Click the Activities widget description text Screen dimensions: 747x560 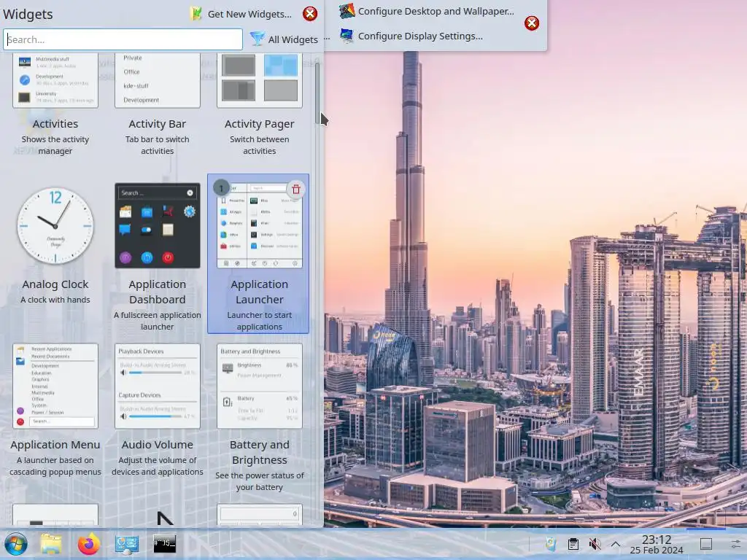(x=55, y=145)
